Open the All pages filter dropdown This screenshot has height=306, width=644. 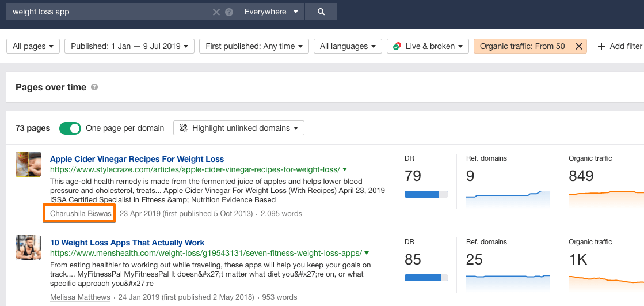pyautogui.click(x=33, y=46)
